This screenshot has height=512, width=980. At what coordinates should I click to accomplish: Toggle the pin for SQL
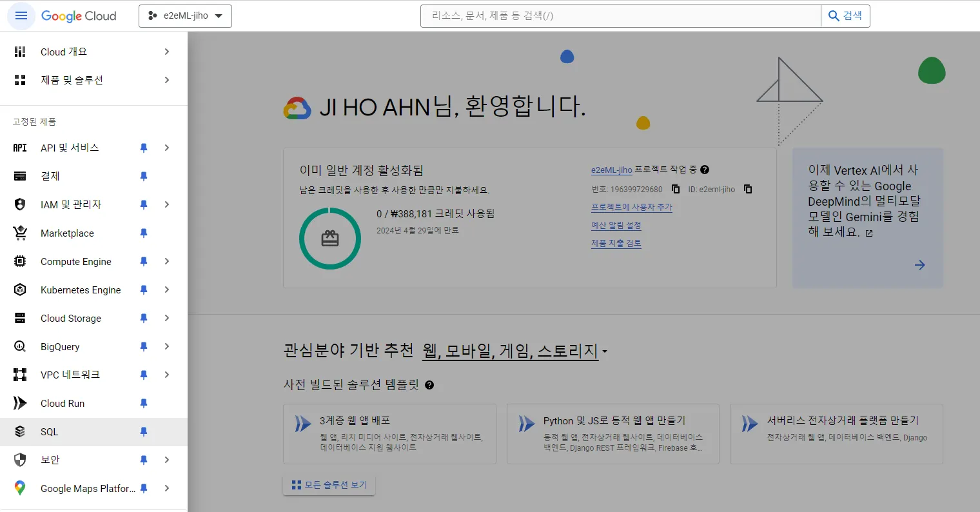[x=144, y=431]
